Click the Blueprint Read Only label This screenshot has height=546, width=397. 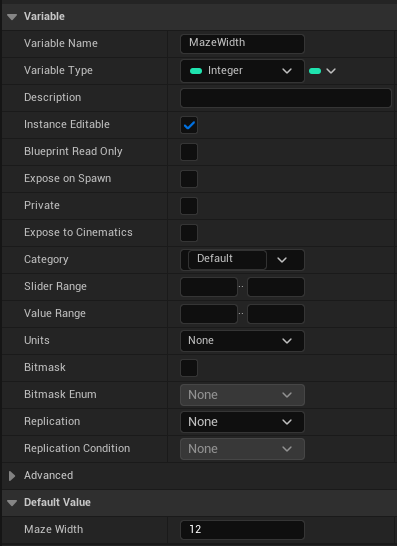[73, 151]
